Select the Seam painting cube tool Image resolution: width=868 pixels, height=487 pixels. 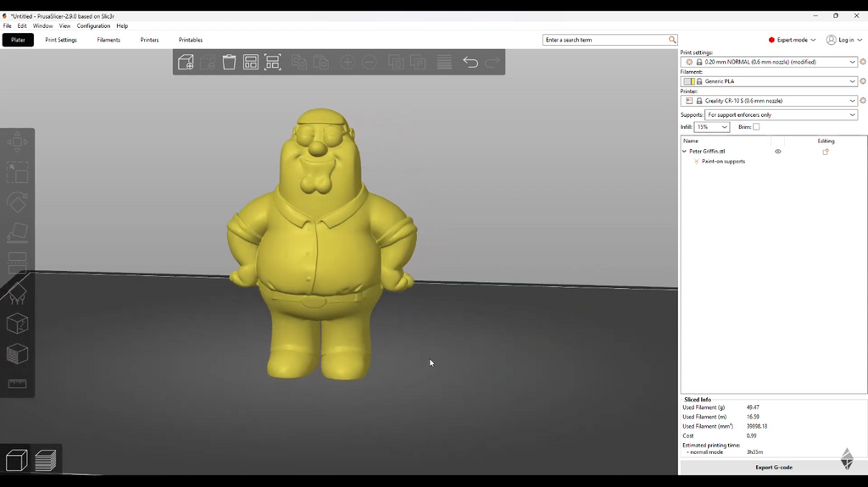point(17,324)
